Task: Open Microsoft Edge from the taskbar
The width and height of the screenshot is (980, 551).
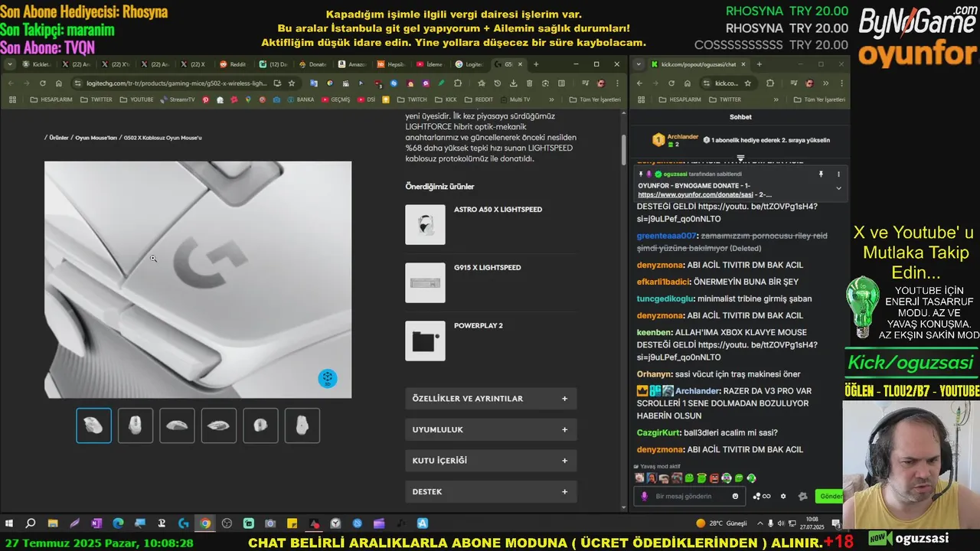Action: coord(118,523)
